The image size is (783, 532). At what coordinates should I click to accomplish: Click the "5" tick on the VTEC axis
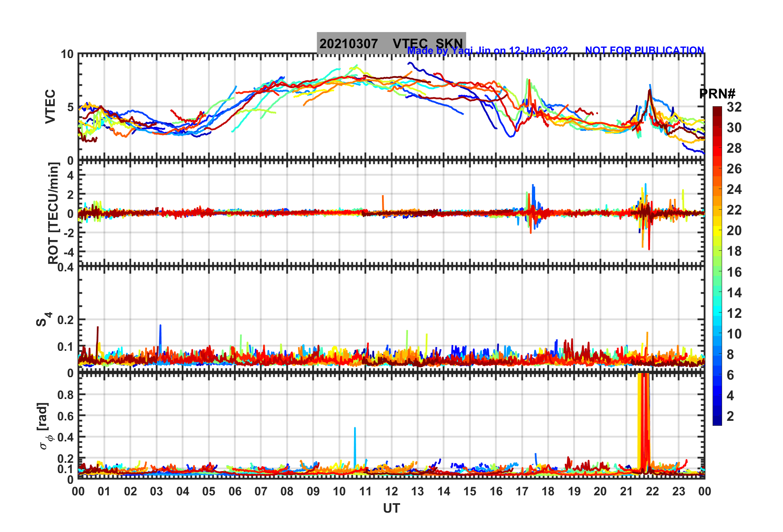click(70, 107)
